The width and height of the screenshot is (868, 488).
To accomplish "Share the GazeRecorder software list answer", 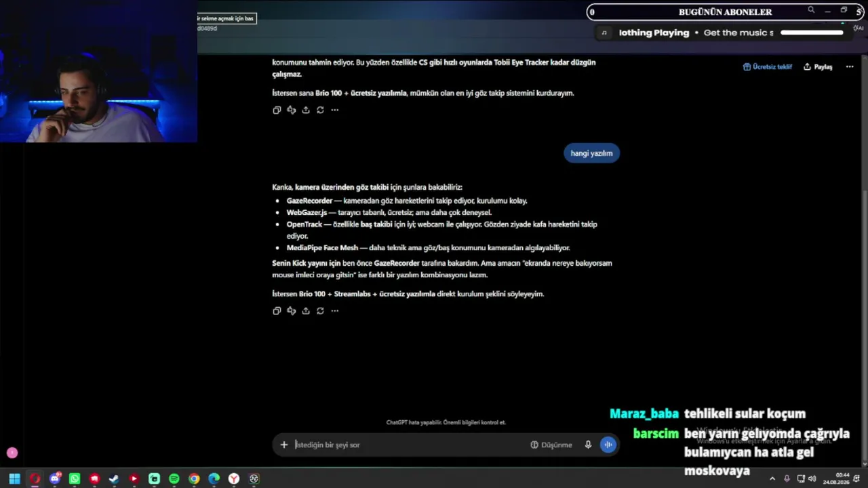I will coord(306,310).
